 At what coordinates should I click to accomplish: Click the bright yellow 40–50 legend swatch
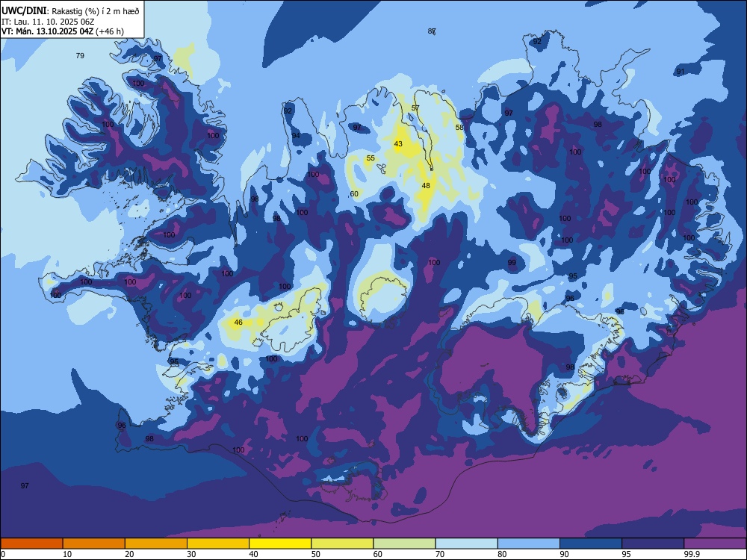pos(280,544)
